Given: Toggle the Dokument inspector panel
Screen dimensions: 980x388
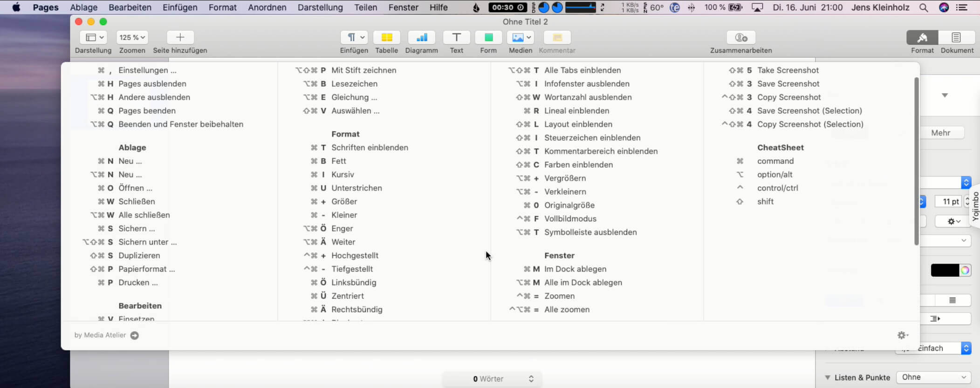Looking at the screenshot, I should point(956,37).
